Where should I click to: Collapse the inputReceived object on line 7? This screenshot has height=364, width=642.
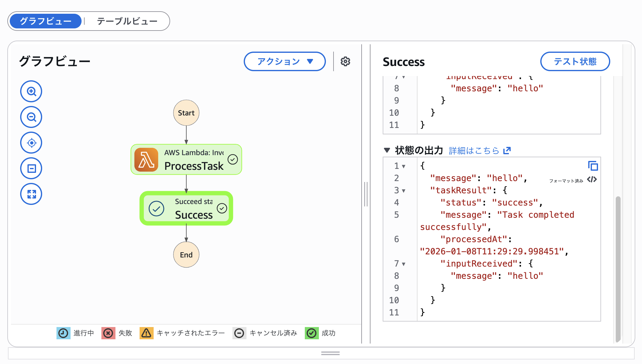(x=404, y=264)
